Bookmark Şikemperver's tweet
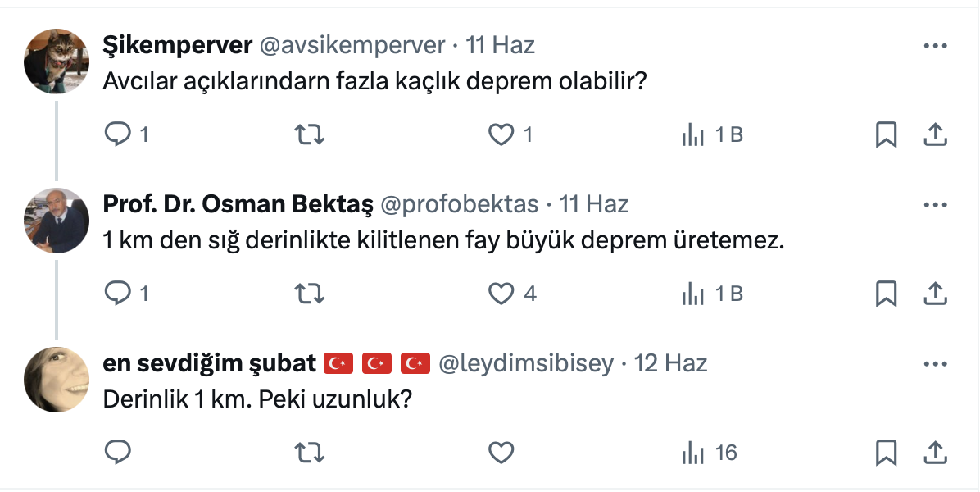Viewport: 980px width, 492px height. click(886, 134)
